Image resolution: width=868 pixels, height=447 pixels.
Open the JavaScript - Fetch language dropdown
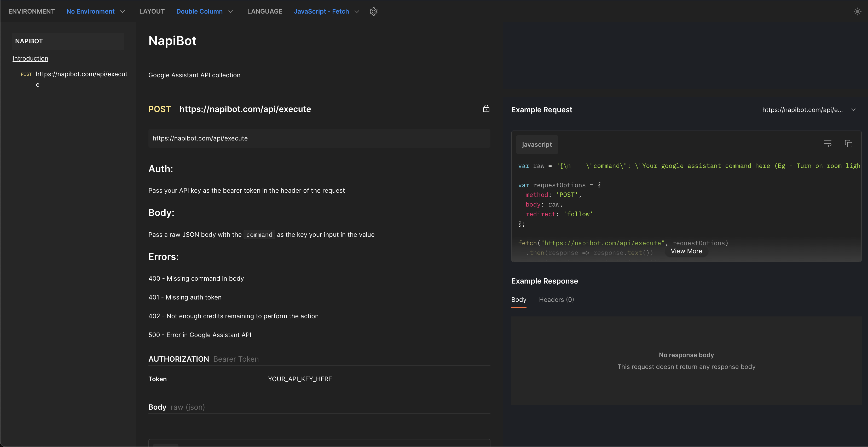click(x=327, y=11)
